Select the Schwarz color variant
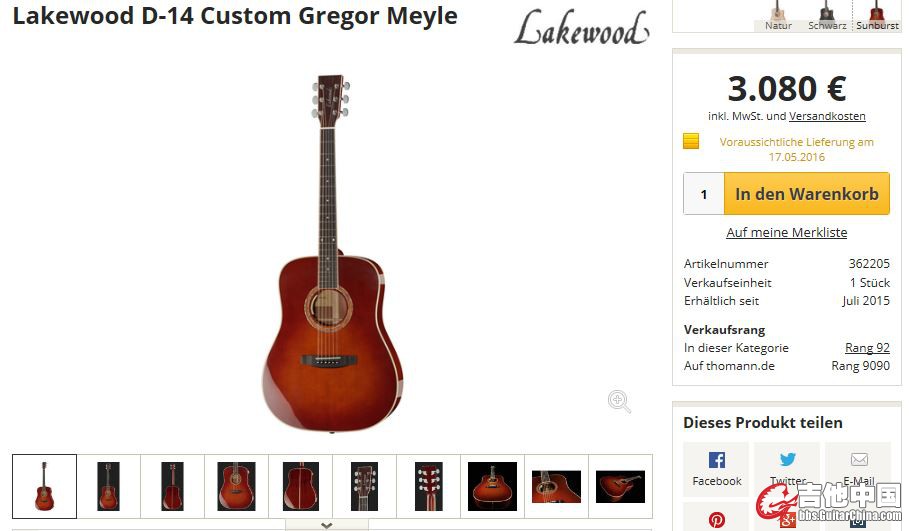The width and height of the screenshot is (909, 531). click(827, 16)
